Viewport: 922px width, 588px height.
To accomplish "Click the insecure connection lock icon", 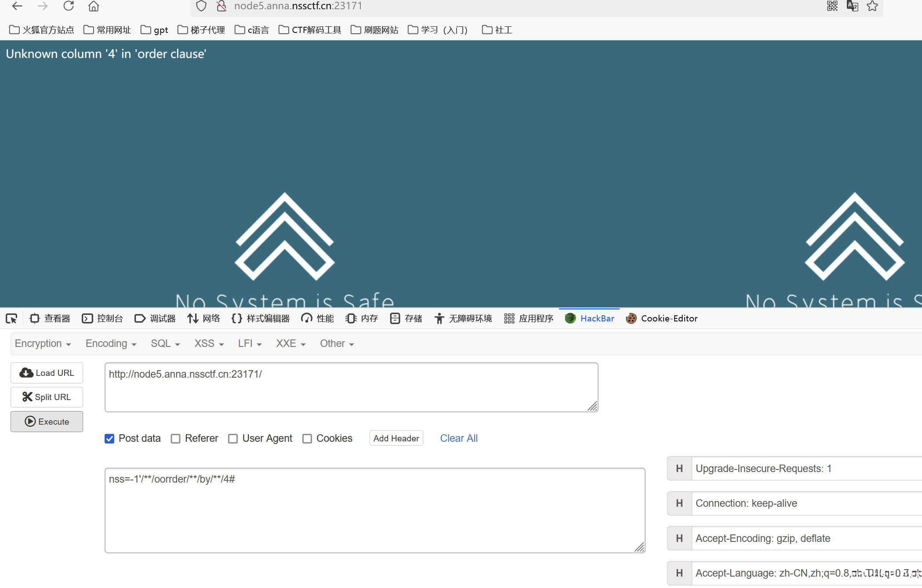I will pos(221,6).
